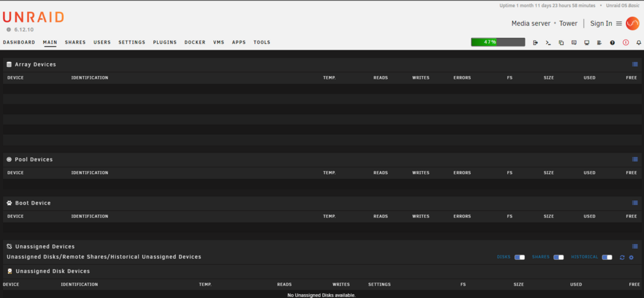Viewport: 644px width, 298px height.
Task: Switch Unassigned Devices list view icon
Action: click(635, 246)
